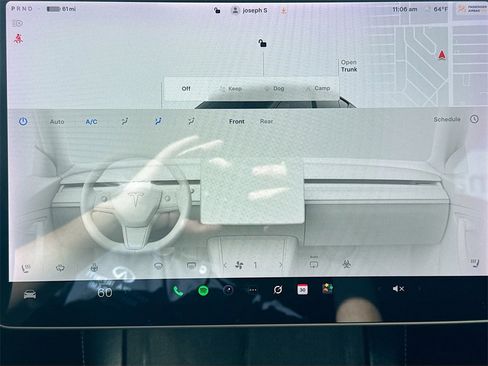Tap the red seatbelt warning icon
The height and width of the screenshot is (366, 488).
pyautogui.click(x=19, y=39)
